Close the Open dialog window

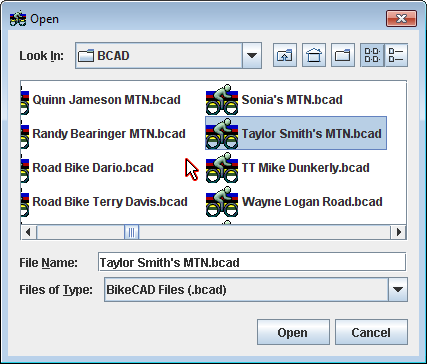click(x=401, y=18)
